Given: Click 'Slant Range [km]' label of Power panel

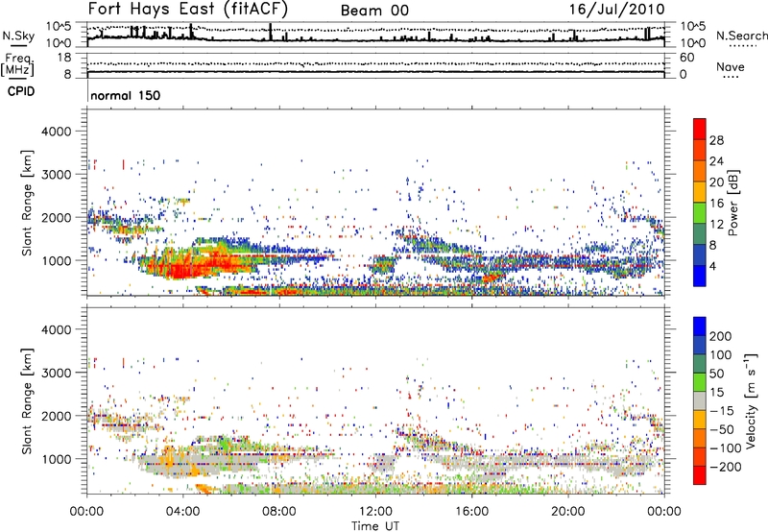Looking at the screenshot, I should pos(27,203).
